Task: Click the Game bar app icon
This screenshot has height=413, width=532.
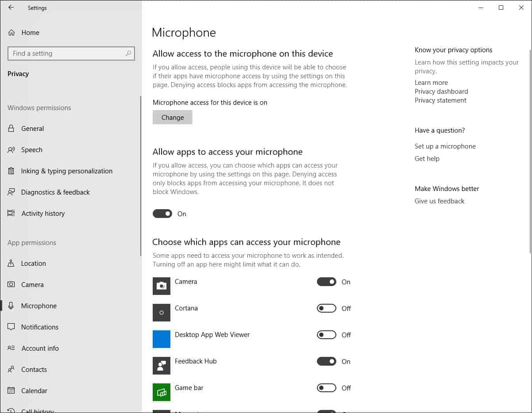Action: (x=162, y=392)
